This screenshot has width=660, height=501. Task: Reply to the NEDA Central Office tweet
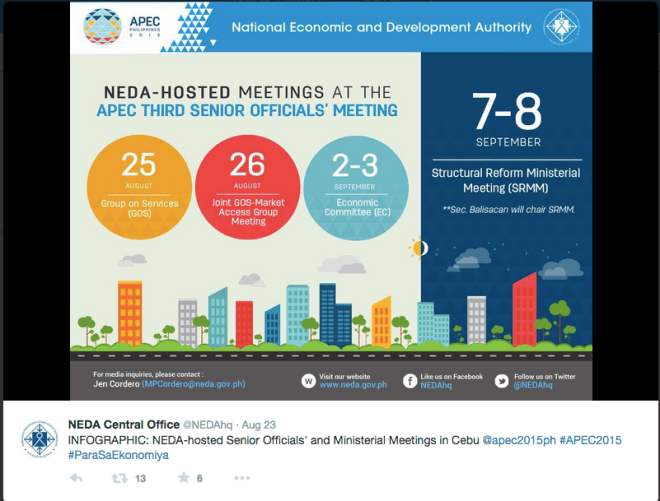76,478
